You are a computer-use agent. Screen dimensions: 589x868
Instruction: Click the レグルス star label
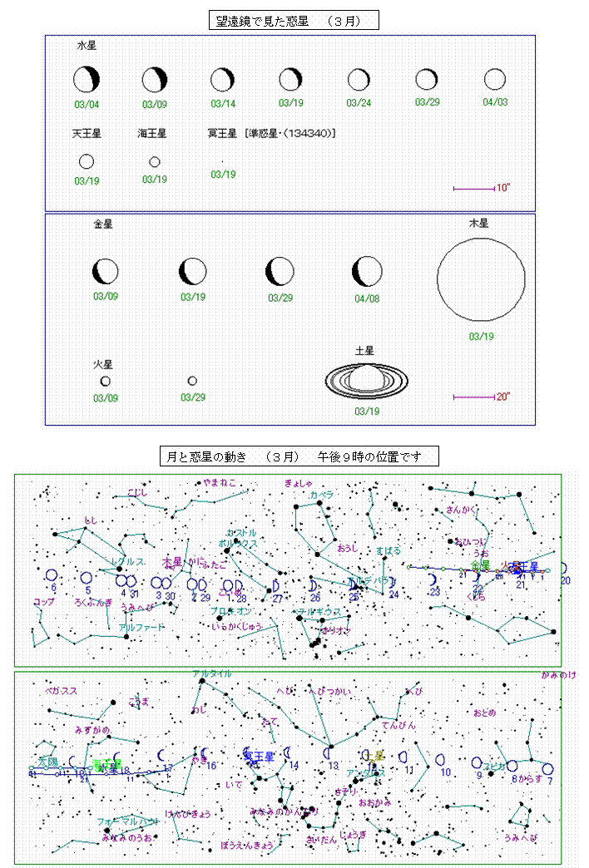[x=128, y=561]
